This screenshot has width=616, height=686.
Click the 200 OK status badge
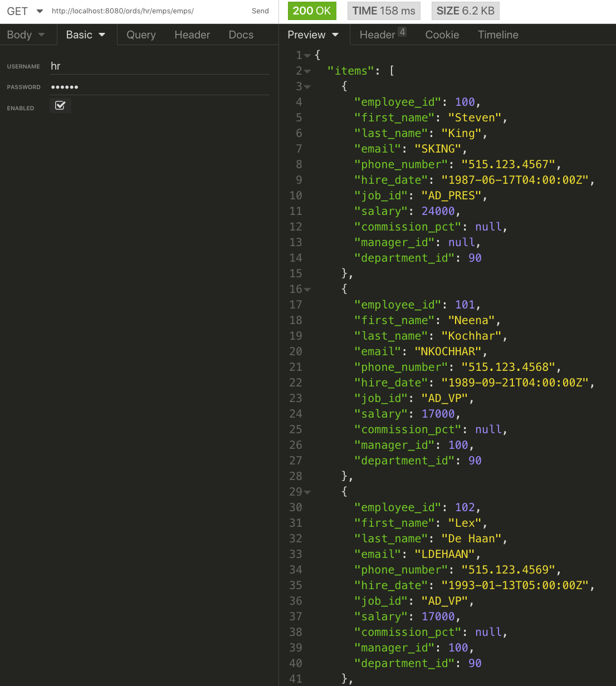point(312,11)
